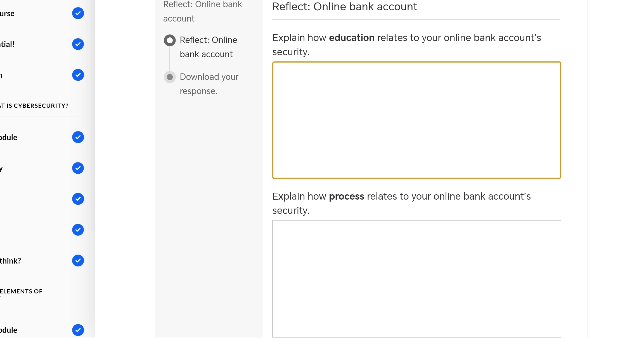Go to the "Download your response." step label
Image resolution: width=644 pixels, height=342 pixels.
[209, 84]
